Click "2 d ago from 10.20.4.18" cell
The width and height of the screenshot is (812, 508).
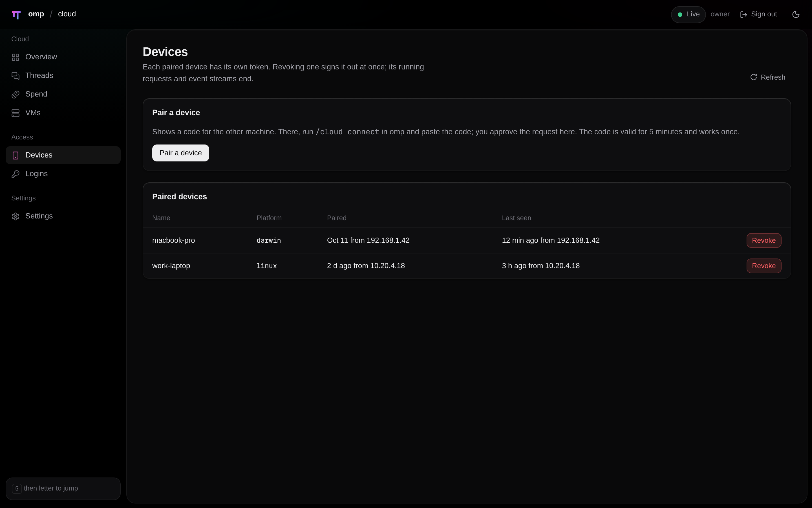(x=366, y=266)
